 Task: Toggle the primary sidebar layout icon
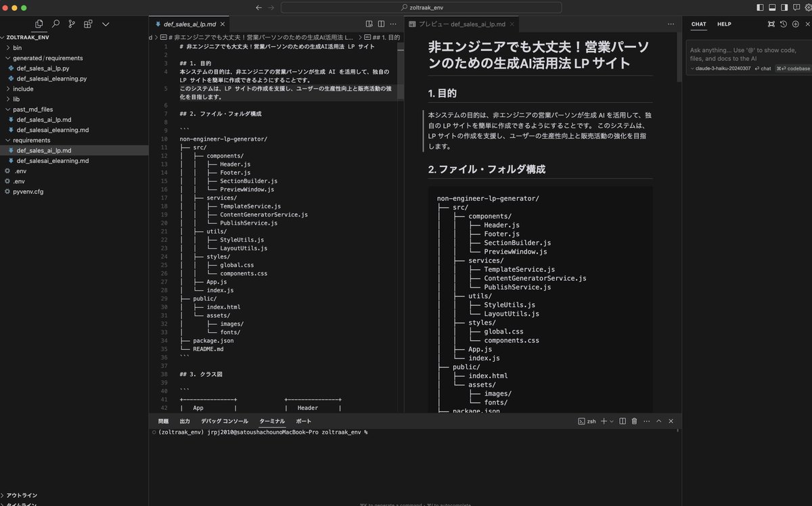(760, 7)
